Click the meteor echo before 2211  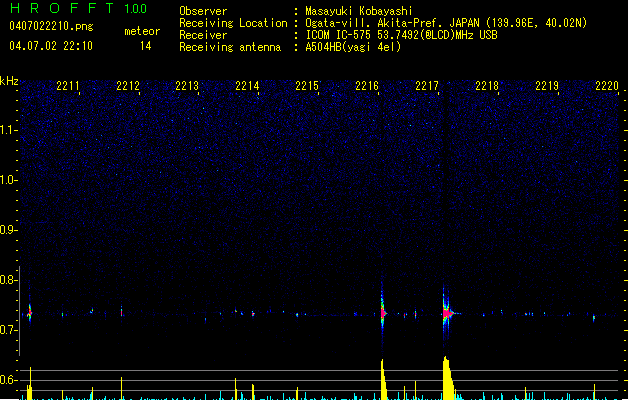(29, 312)
